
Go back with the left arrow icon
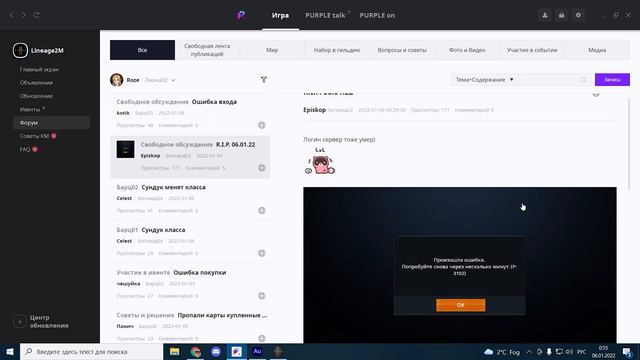coord(12,15)
